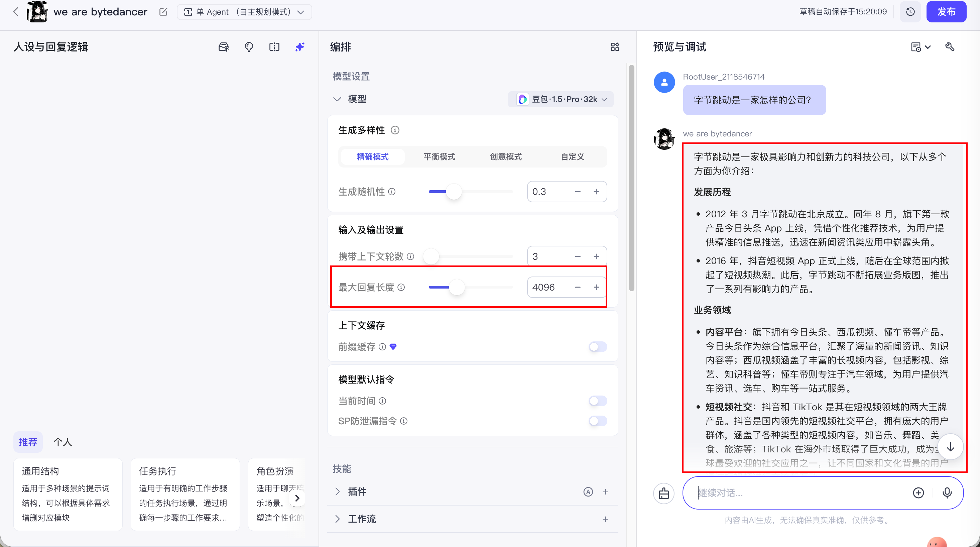The width and height of the screenshot is (980, 547).
Task: Click the 生成随机性 slider handle
Action: point(454,192)
